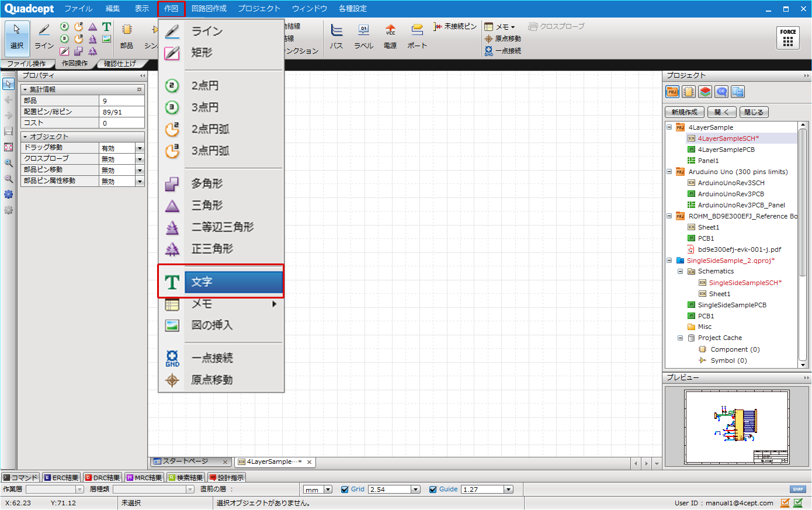Open the 回路図作成 menu
812x510 pixels.
209,9
